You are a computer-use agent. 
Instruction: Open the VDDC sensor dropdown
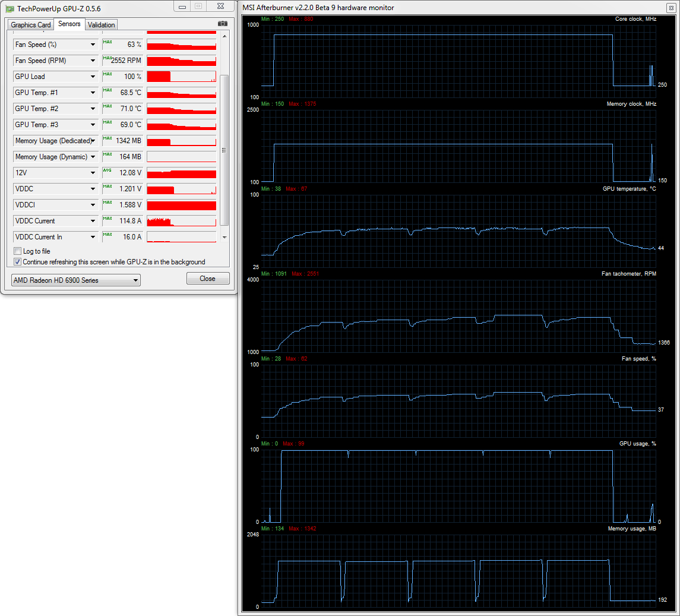93,189
